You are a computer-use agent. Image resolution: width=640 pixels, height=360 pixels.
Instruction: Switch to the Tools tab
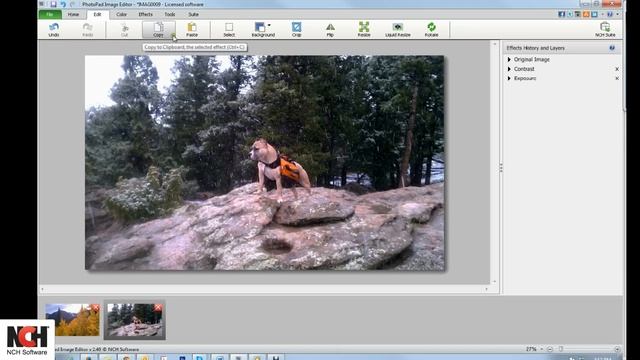[x=170, y=14]
